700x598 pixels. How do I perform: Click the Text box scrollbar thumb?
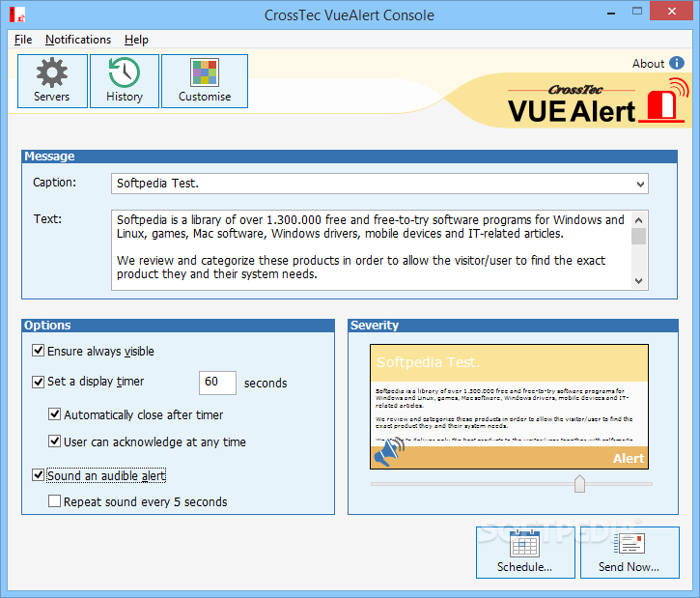639,237
